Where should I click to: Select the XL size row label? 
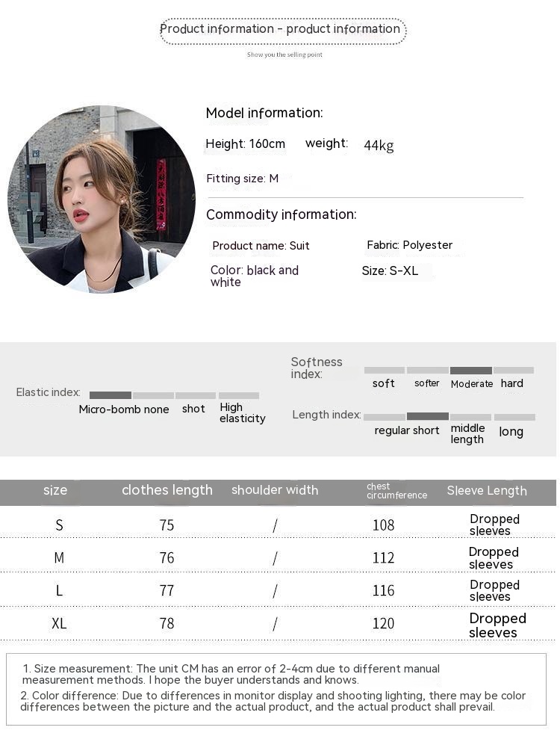click(x=59, y=623)
